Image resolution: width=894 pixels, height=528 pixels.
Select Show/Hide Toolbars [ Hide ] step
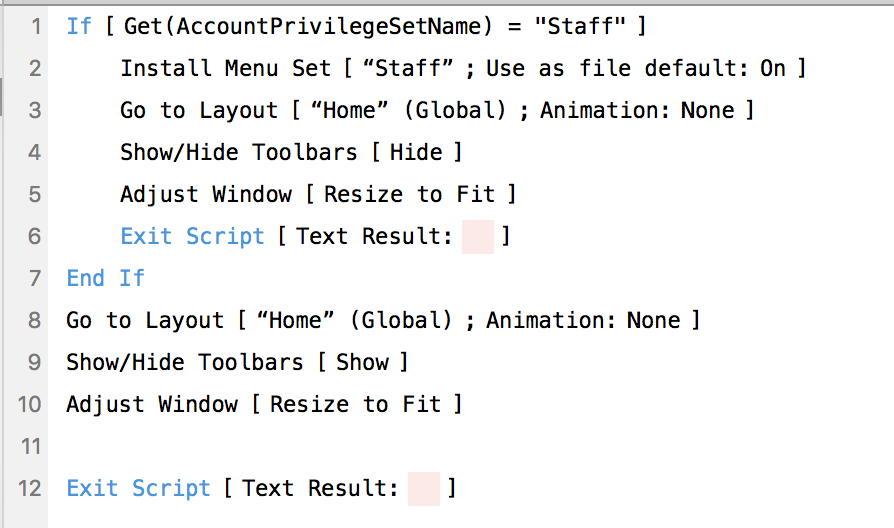coord(291,152)
